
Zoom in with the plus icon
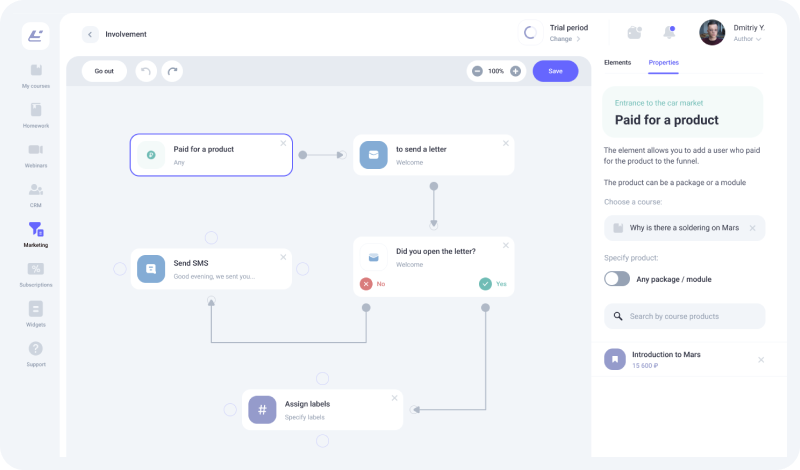click(x=515, y=71)
